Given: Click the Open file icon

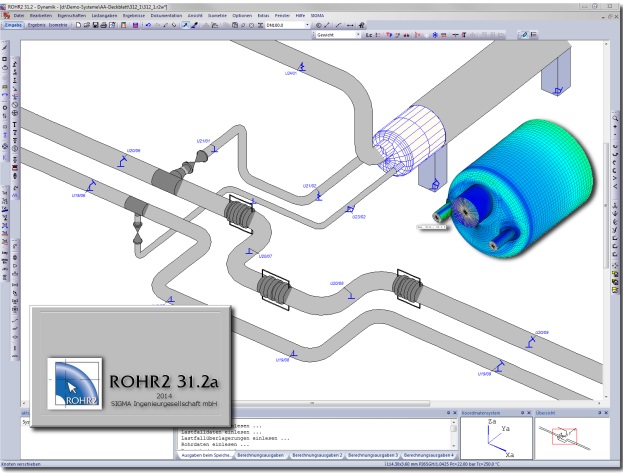Looking at the screenshot, I should [x=87, y=25].
